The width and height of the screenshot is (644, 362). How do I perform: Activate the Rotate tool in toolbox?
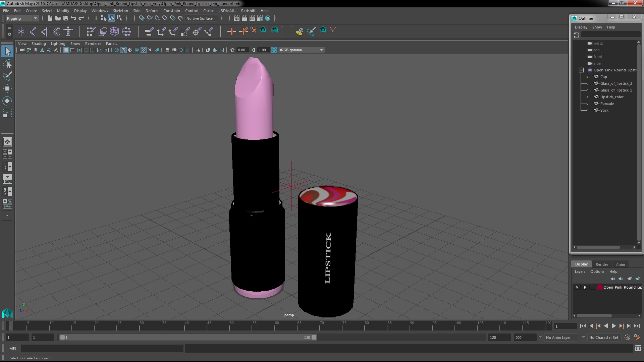[7, 101]
